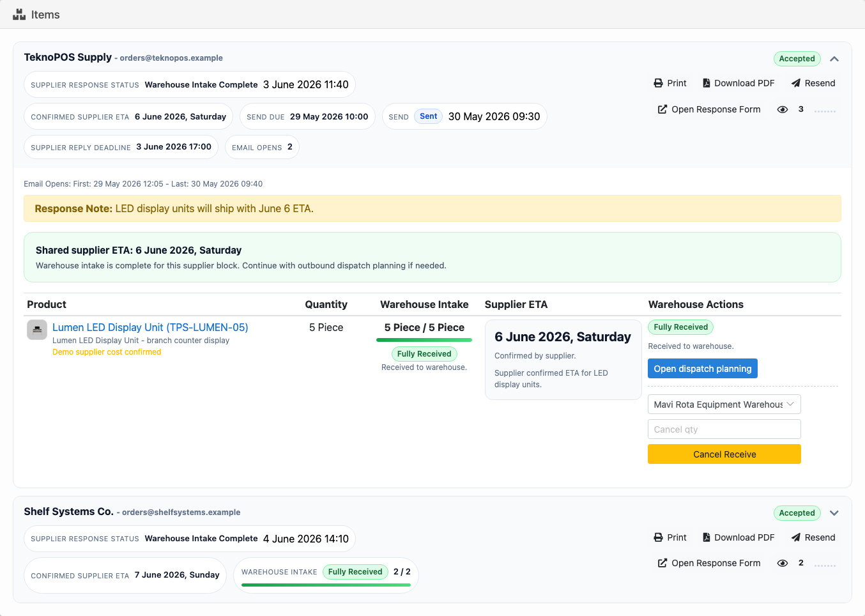This screenshot has width=865, height=616.
Task: Resend order to Shelf Systems Co.
Action: pyautogui.click(x=813, y=537)
